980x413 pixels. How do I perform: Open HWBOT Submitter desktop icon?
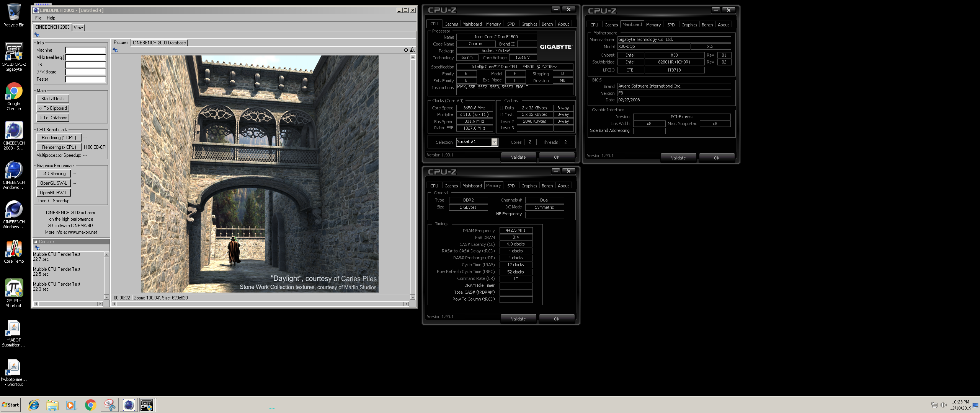pos(14,333)
